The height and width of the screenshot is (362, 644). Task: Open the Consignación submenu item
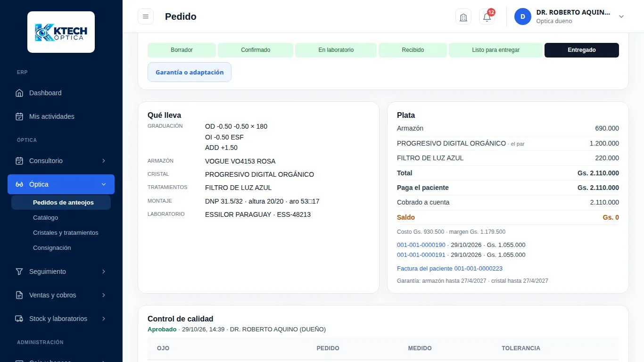61,248
